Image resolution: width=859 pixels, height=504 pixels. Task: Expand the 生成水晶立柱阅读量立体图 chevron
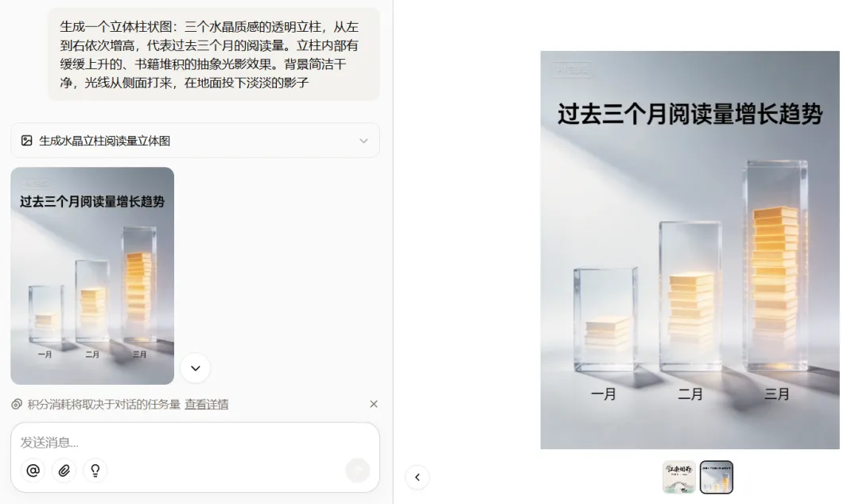(x=363, y=141)
